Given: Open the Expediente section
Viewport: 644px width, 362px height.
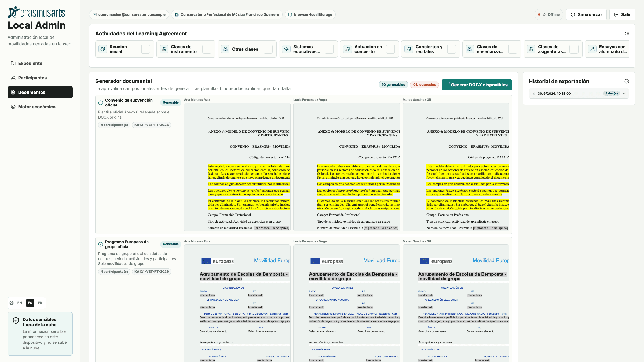Looking at the screenshot, I should pyautogui.click(x=40, y=63).
